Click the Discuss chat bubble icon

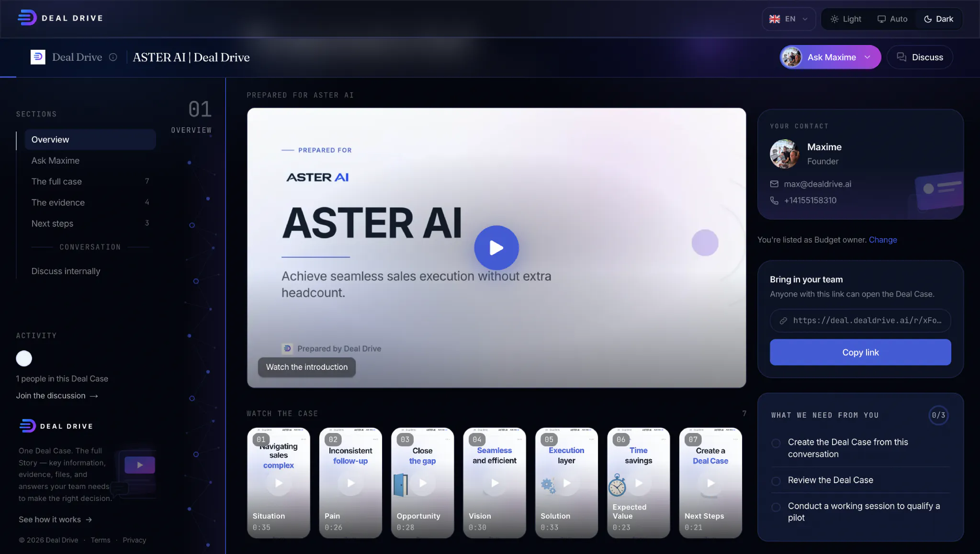point(901,57)
